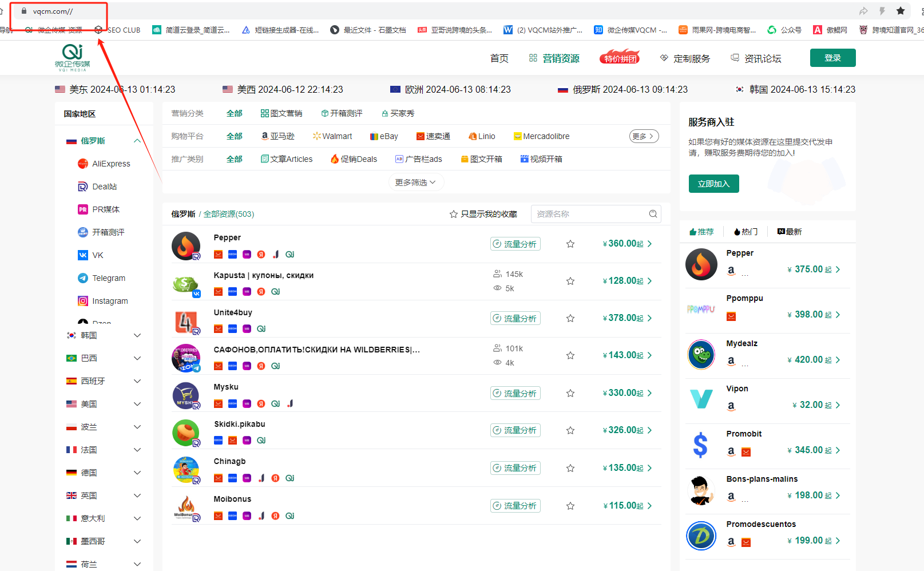Go to 首页 in top navigation
The width and height of the screenshot is (924, 571).
click(499, 58)
